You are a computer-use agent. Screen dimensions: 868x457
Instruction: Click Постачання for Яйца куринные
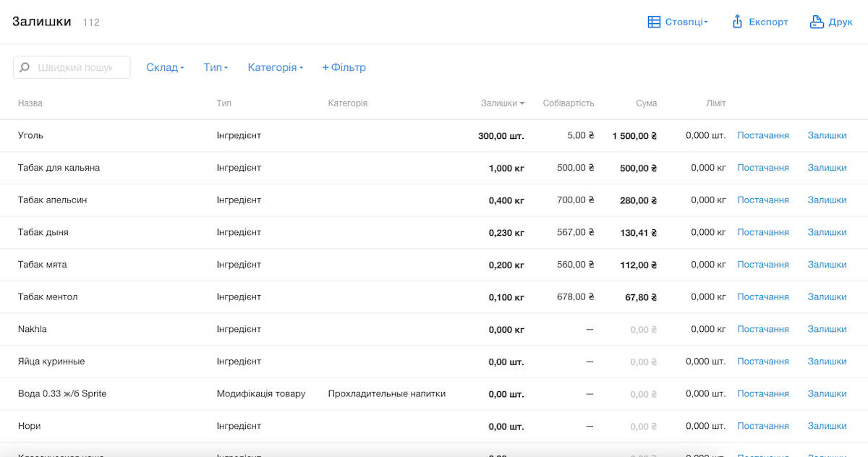pos(762,362)
